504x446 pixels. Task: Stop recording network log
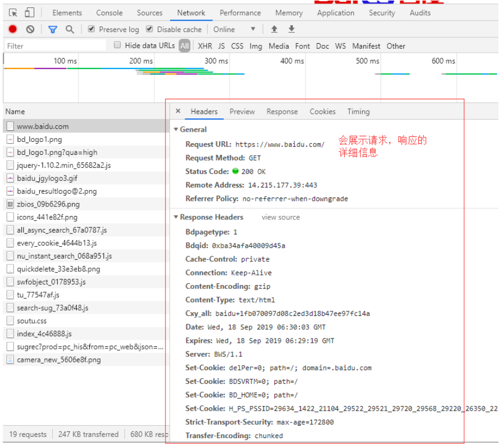tap(13, 29)
